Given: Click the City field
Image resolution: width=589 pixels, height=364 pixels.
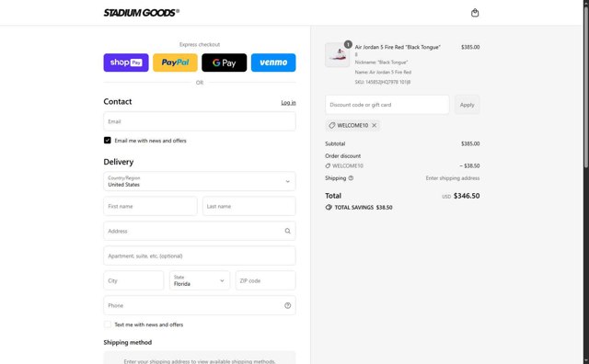Looking at the screenshot, I should coord(133,280).
